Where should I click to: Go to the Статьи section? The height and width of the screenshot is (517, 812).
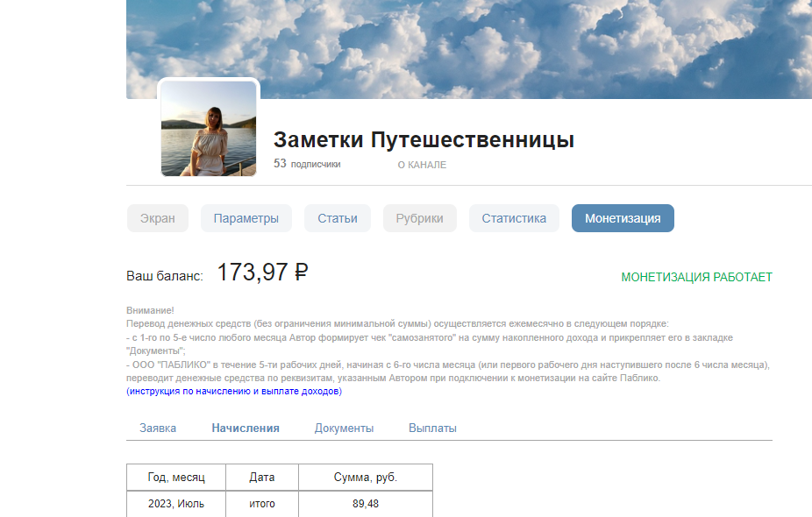coord(337,218)
